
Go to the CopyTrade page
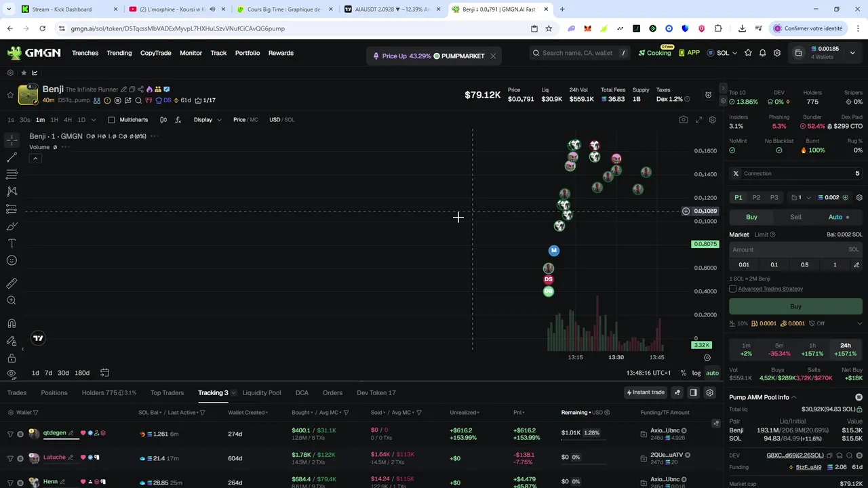tap(155, 53)
